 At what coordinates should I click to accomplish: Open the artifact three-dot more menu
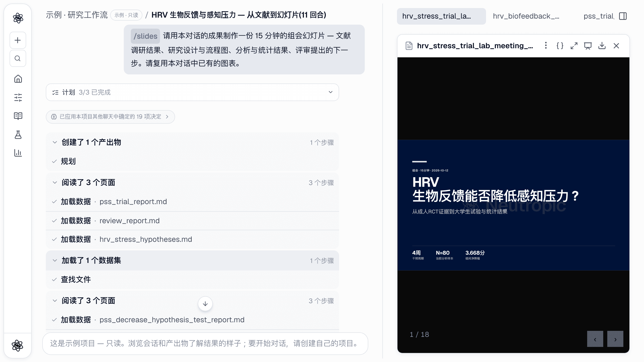point(546,46)
